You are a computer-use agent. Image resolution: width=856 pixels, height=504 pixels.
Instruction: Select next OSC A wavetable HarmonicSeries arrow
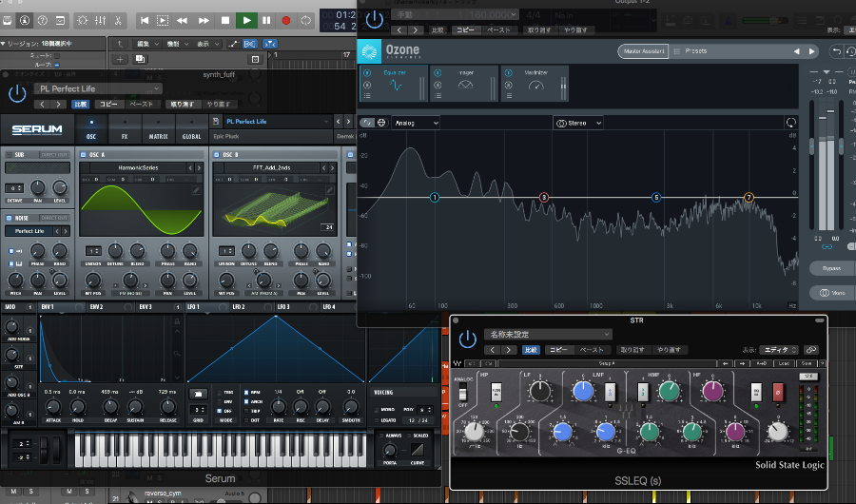(199, 167)
